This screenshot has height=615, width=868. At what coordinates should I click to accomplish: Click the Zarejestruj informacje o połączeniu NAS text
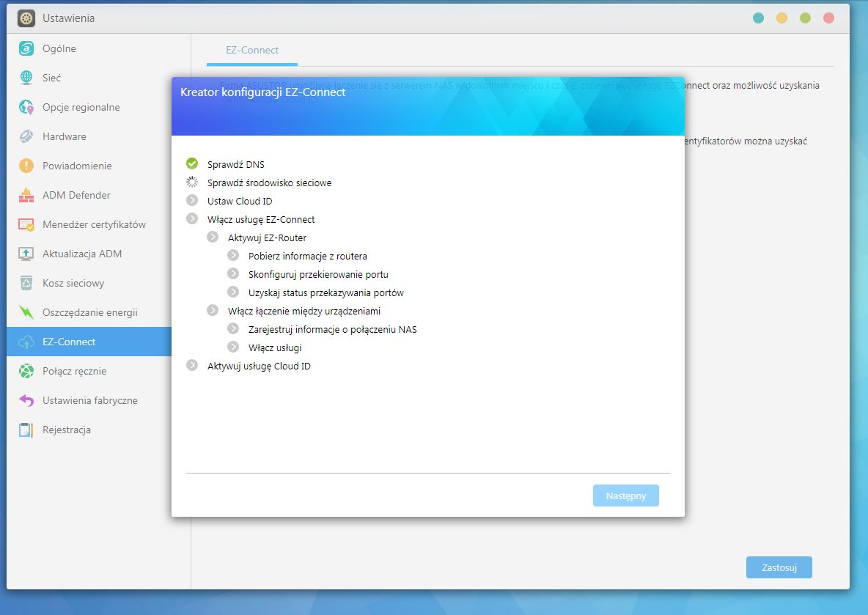332,329
